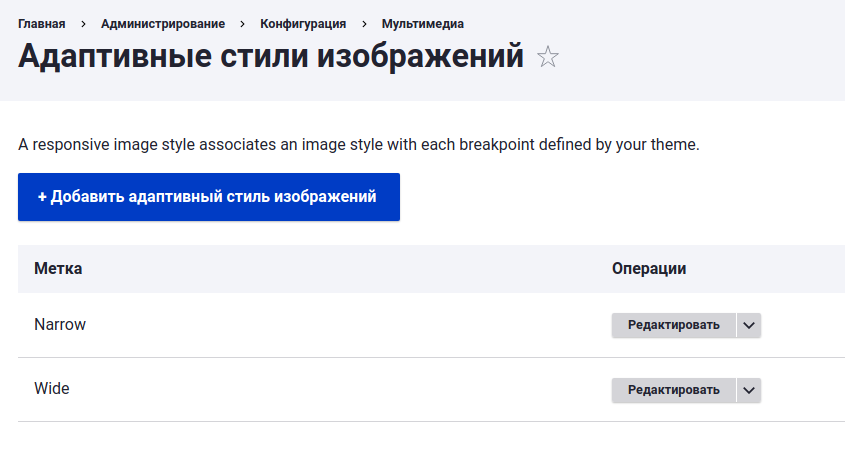Expand the operations dropdown for Narrow
845x462 pixels.
749,326
